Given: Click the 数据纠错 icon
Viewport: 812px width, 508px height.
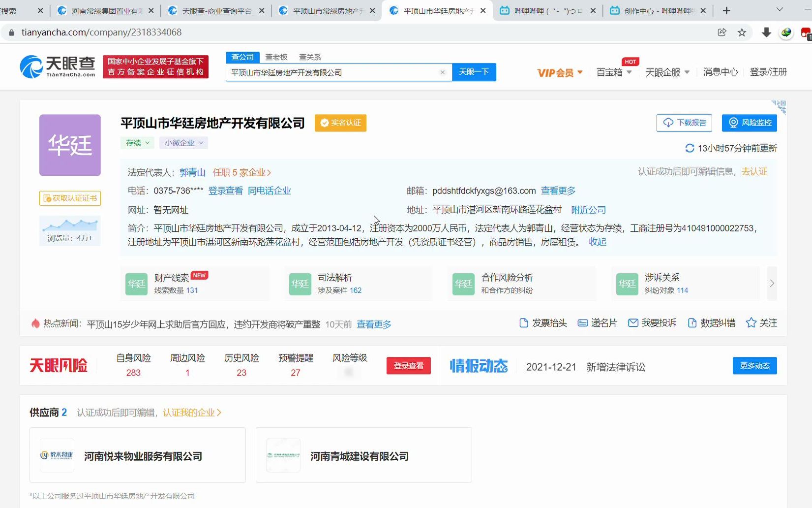Looking at the screenshot, I should tap(692, 323).
